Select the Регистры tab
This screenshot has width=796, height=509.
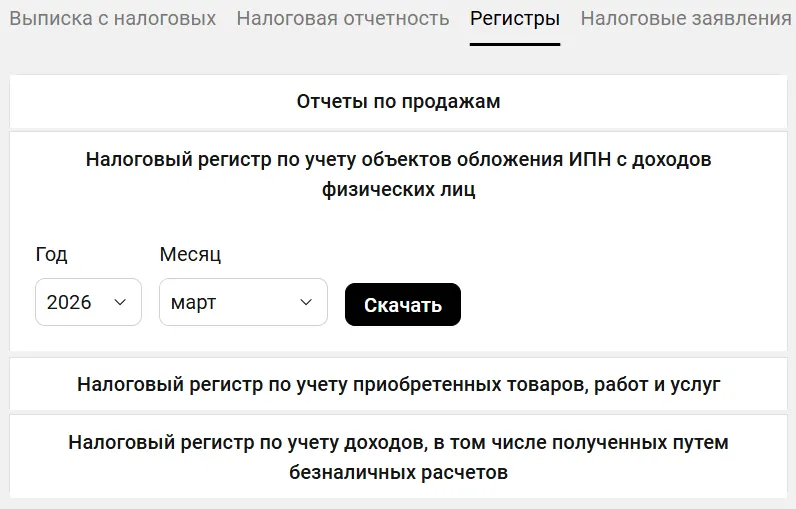[x=515, y=19]
